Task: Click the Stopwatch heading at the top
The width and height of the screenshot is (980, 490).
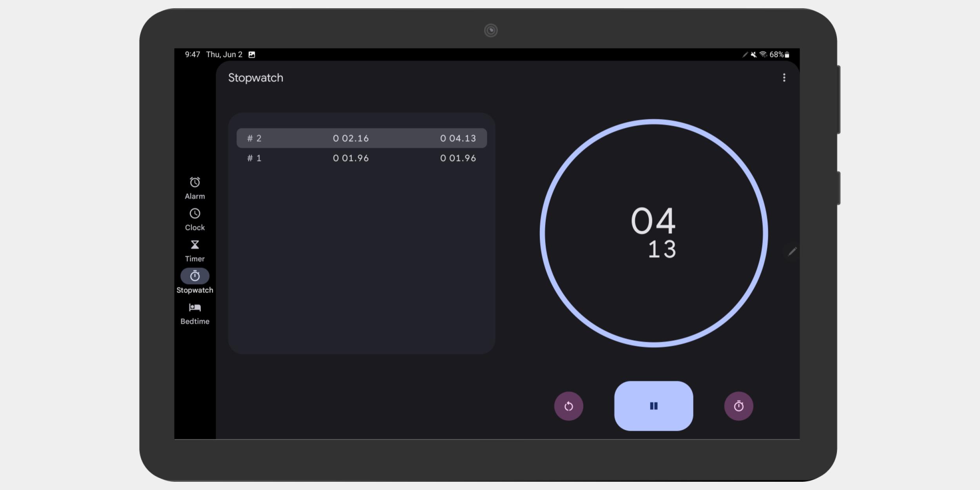Action: point(256,78)
